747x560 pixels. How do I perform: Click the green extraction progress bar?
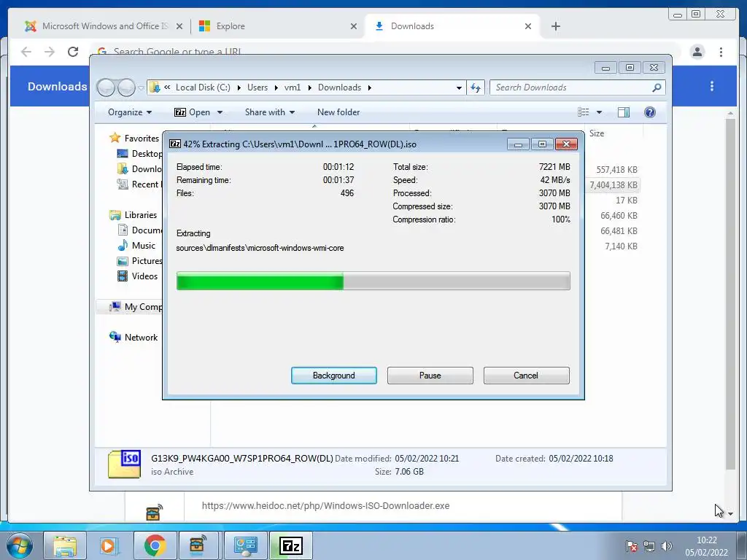[x=373, y=281]
